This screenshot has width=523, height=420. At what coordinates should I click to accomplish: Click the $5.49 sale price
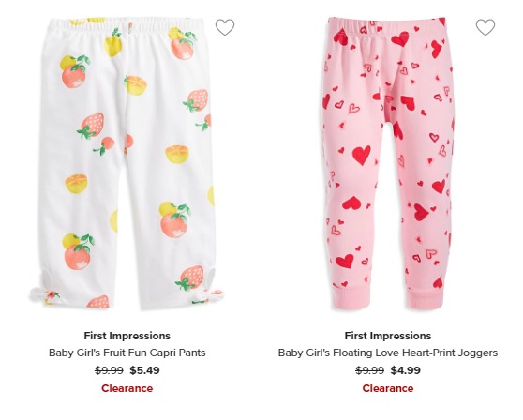(144, 370)
